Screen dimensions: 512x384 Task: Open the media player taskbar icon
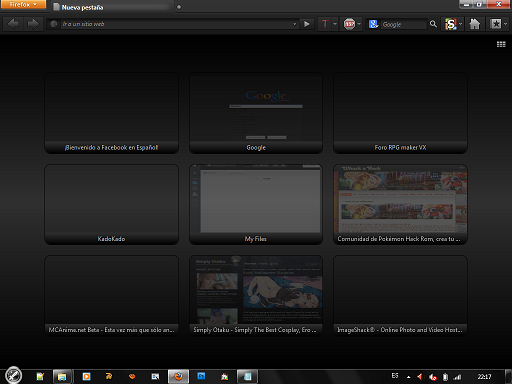(x=86, y=376)
